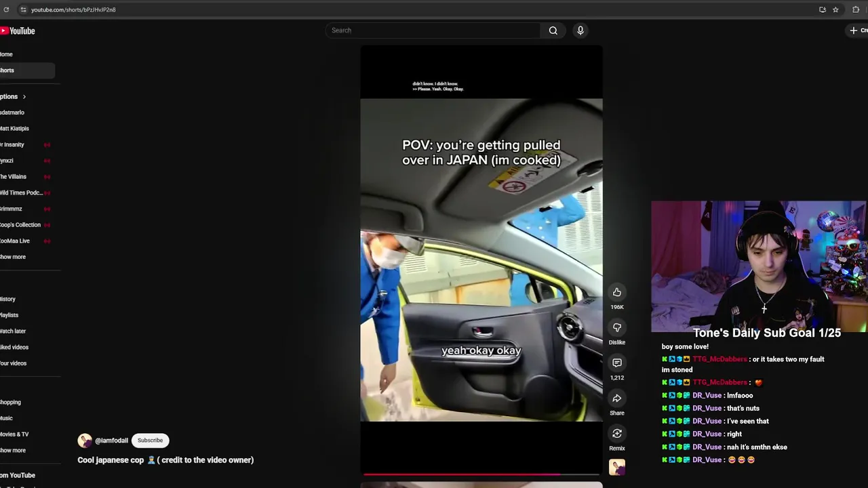Open Movies & TV in sidebar
This screenshot has width=868, height=488.
coord(14,434)
